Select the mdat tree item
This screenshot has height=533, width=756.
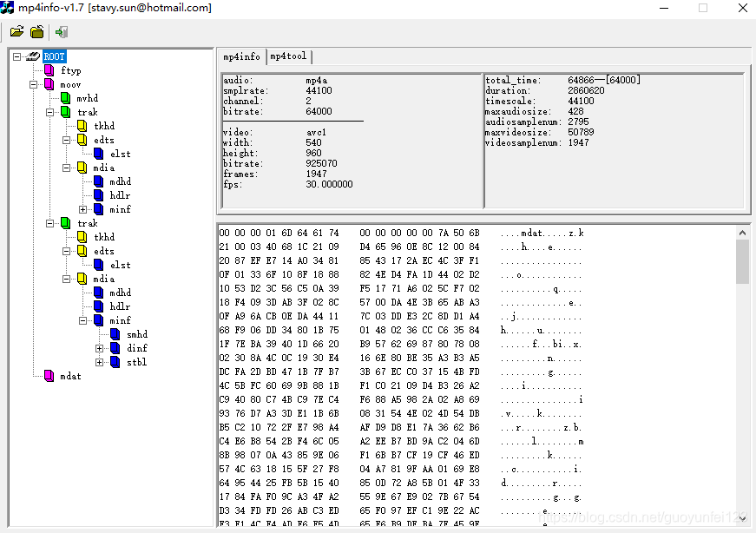click(70, 376)
